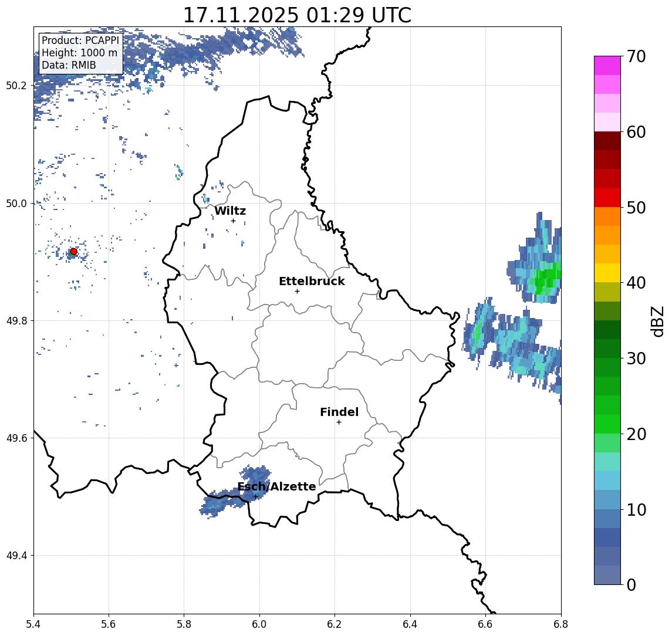
Task: Click the longitude label 5.6
Action: pyautogui.click(x=109, y=624)
